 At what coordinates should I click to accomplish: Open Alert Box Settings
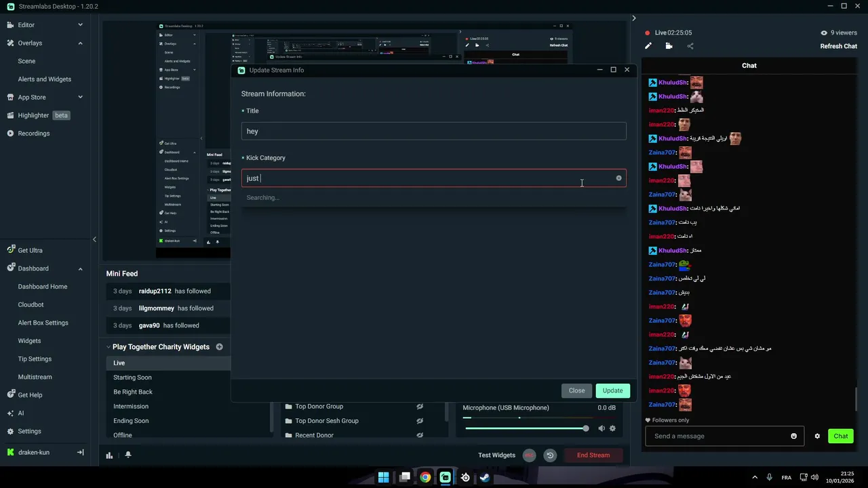(x=43, y=323)
